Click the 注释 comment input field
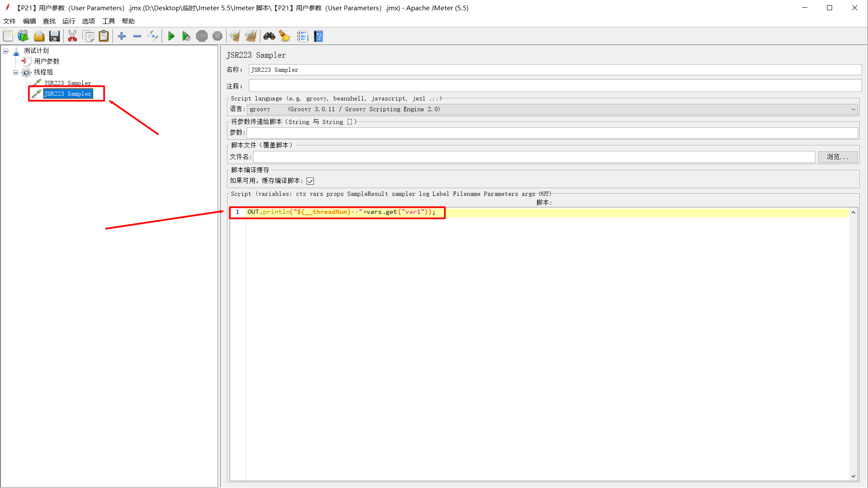Viewport: 868px width, 488px height. click(555, 86)
